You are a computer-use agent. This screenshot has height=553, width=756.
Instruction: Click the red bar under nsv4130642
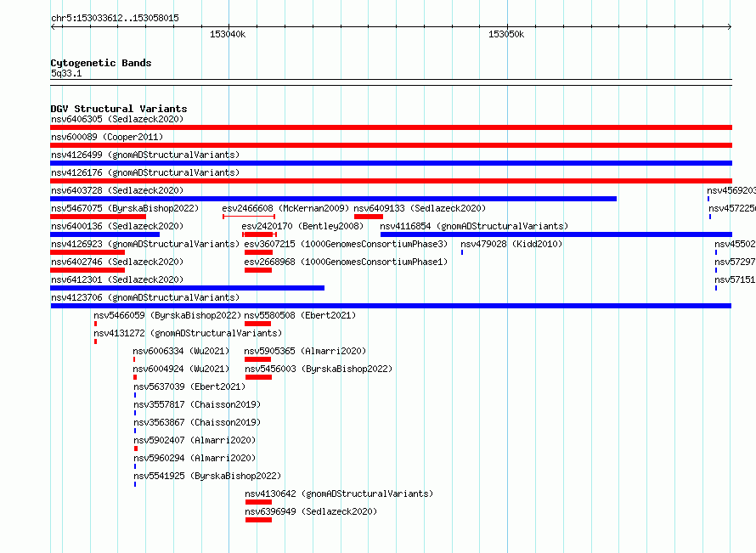coord(258,502)
